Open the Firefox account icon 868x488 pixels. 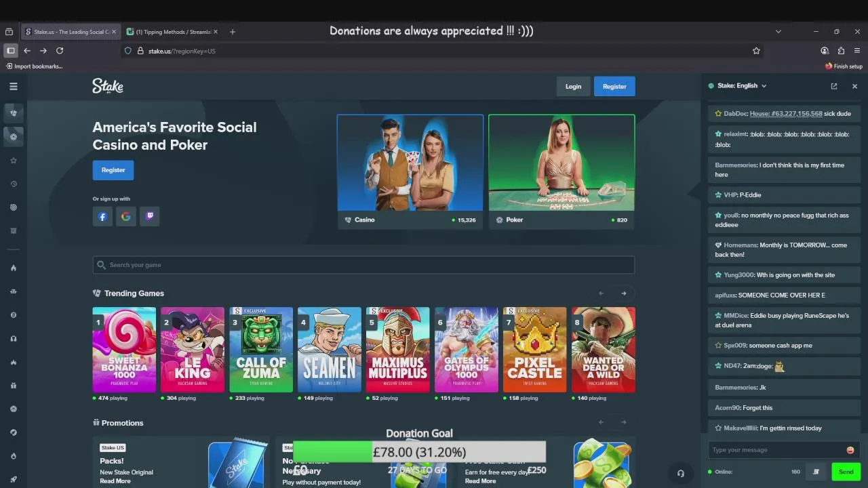825,51
